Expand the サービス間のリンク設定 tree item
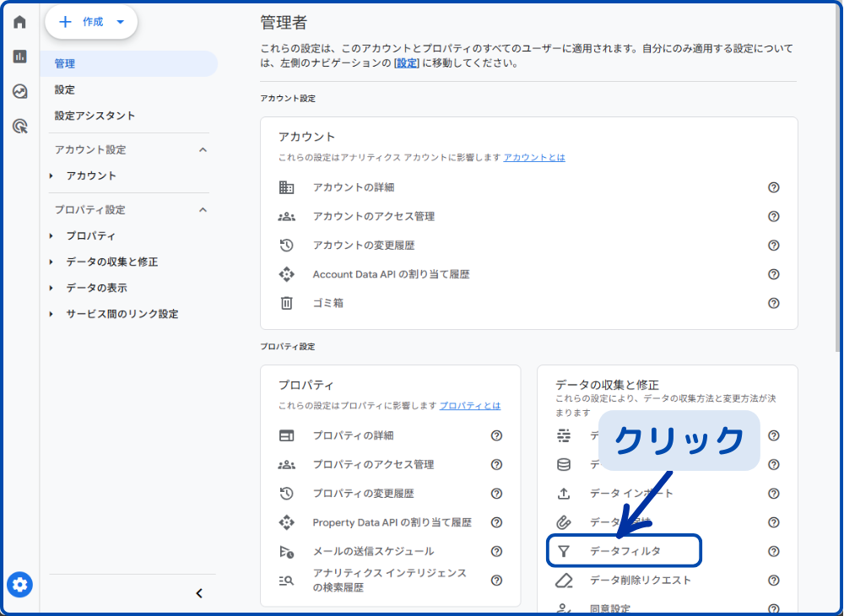 tap(122, 314)
